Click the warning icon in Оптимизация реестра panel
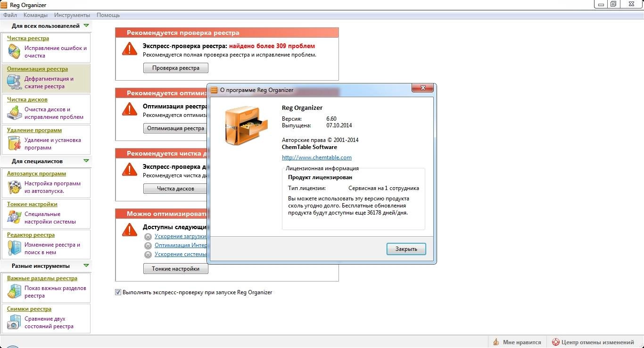This screenshot has height=348, width=644. click(x=130, y=109)
